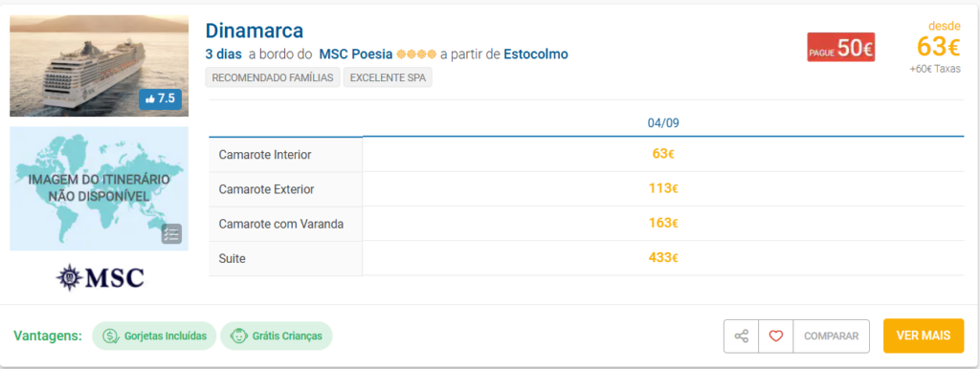This screenshot has height=369, width=980.
Task: Open the cruise ship photo thumbnail
Action: click(99, 66)
